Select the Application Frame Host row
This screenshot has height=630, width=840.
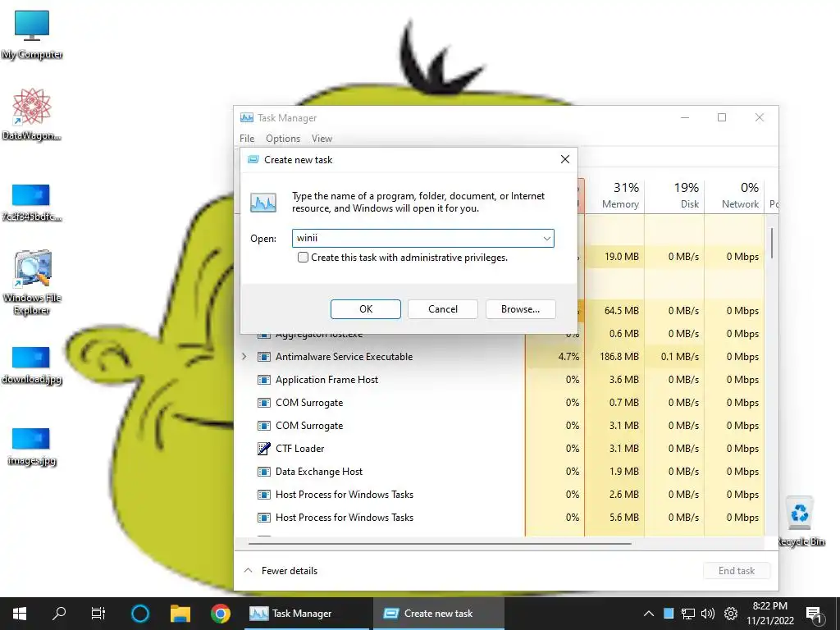[x=501, y=380]
